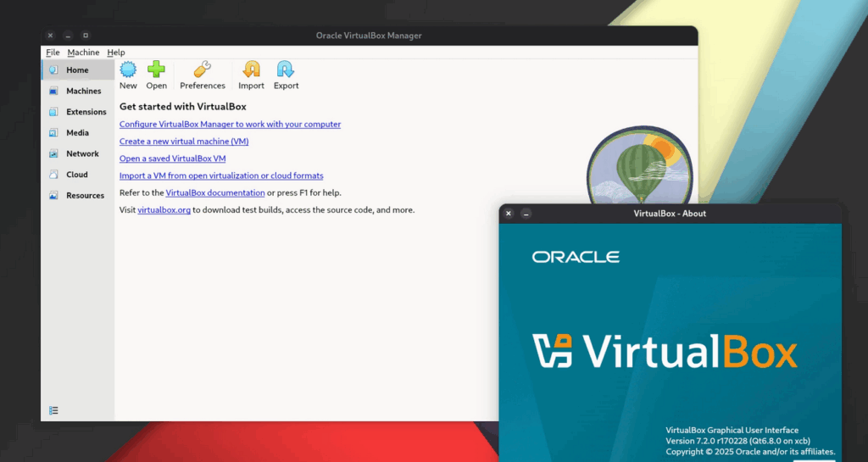This screenshot has width=868, height=462.
Task: Open the VirtualBox documentation link
Action: 215,192
